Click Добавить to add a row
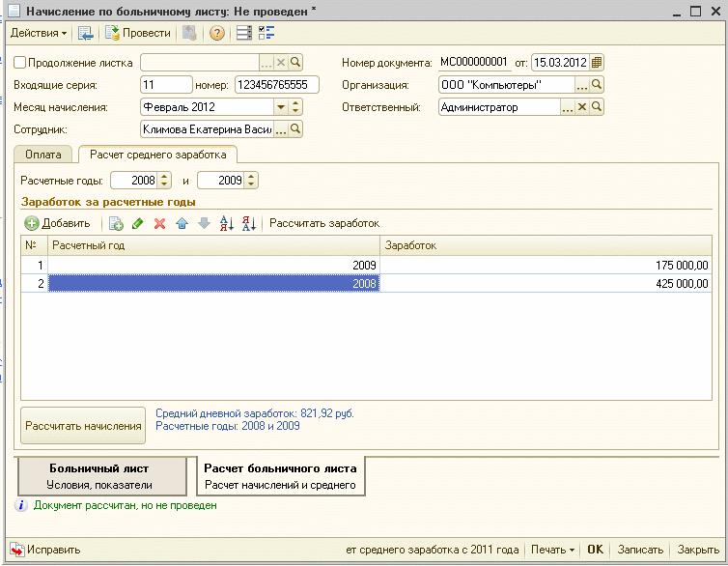Screen dimensions: 728x566 58,223
